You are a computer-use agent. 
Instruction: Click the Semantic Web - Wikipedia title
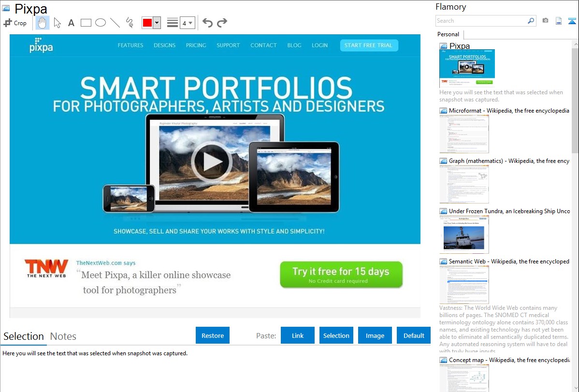509,261
